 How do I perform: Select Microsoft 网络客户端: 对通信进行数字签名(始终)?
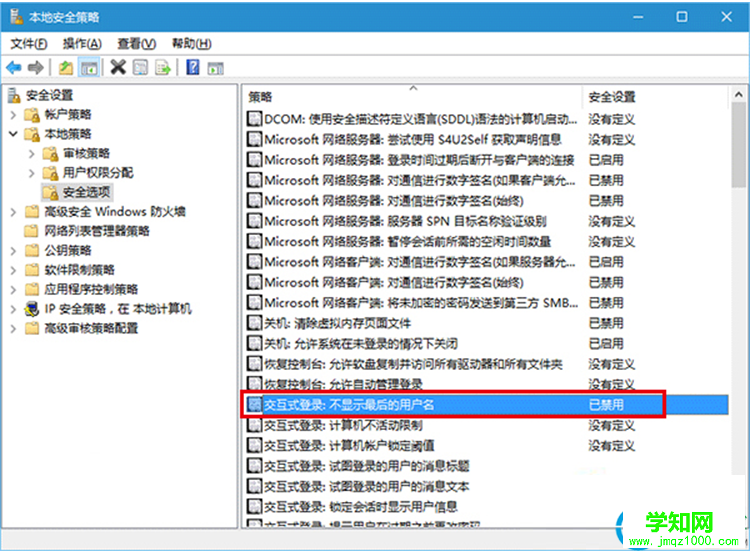coord(394,282)
